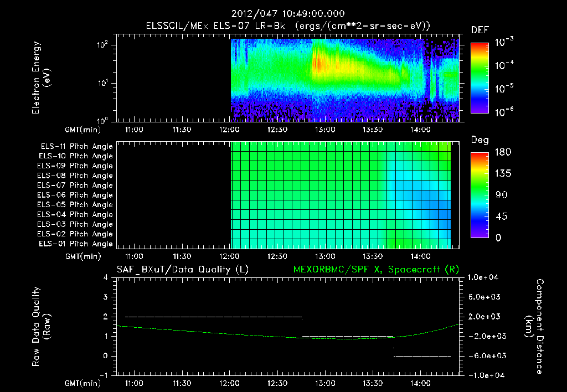The width and height of the screenshot is (567, 392).
Task: Click the 6.0e+03 distance tick label
Action: [x=484, y=297]
